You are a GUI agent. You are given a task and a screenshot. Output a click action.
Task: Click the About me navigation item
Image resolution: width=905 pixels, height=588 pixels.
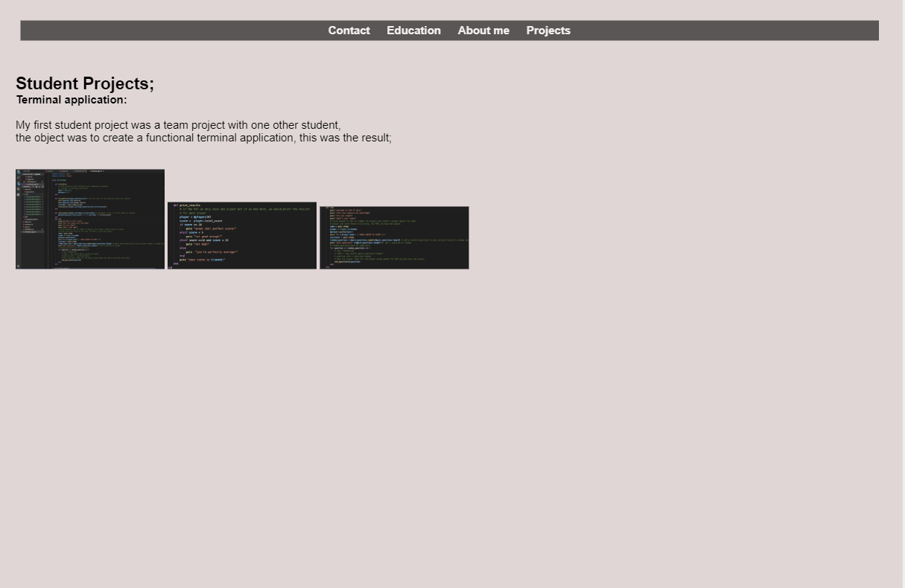pos(483,31)
